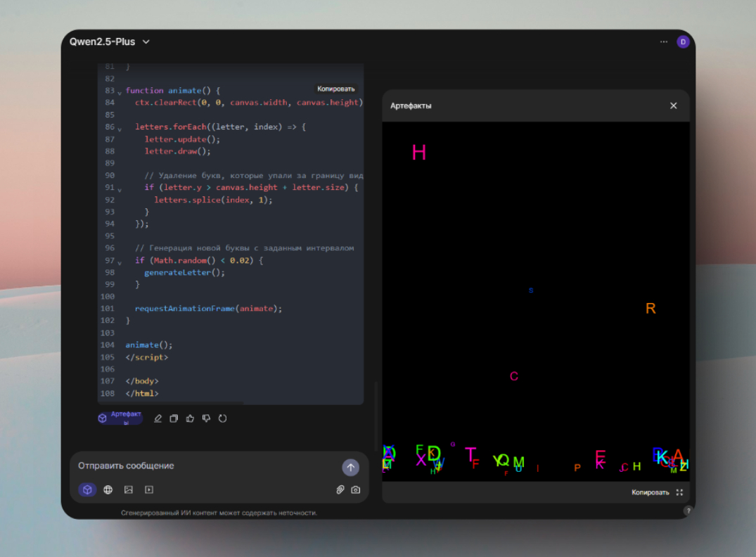Image resolution: width=756 pixels, height=557 pixels.
Task: Collapse the animate function at line 83
Action: pyautogui.click(x=120, y=91)
